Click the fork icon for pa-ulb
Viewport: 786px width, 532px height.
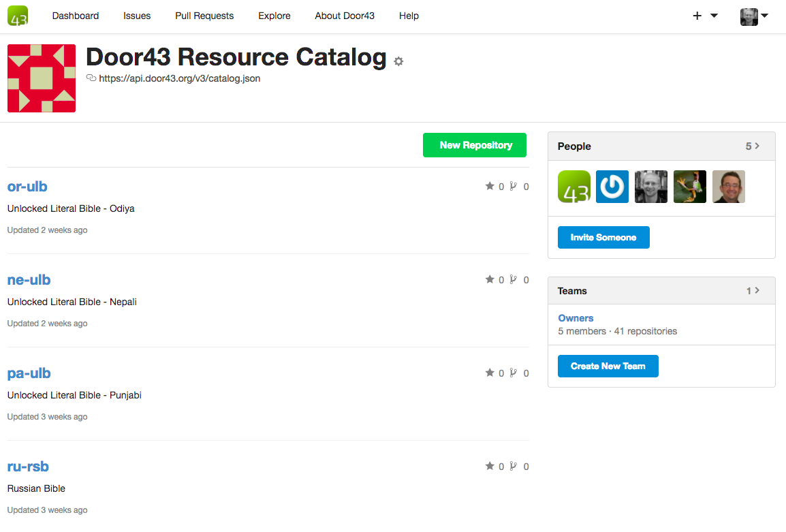coord(514,373)
